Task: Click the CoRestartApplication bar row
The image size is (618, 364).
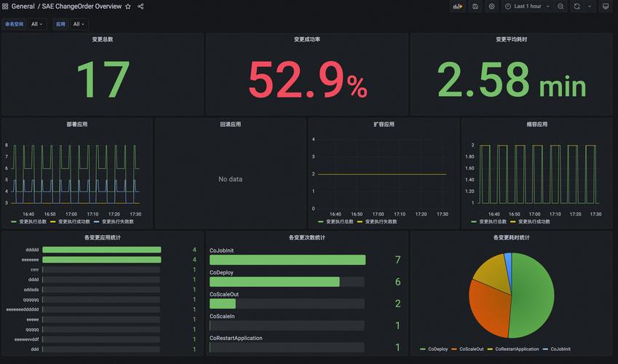Action: point(287,347)
